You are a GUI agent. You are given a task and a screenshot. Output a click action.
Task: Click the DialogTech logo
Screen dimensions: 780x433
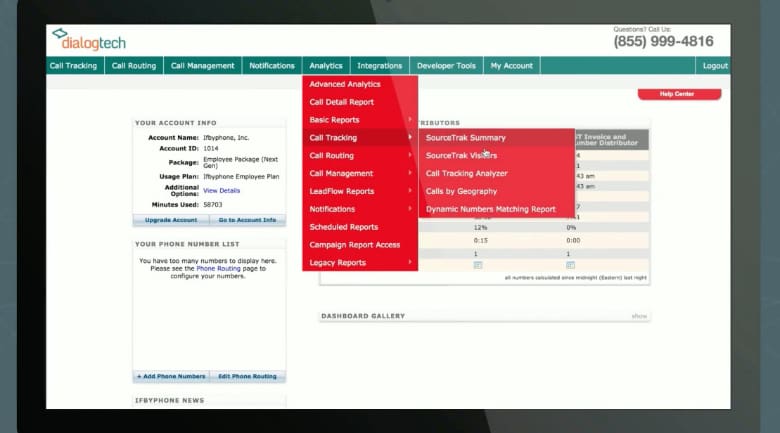pos(90,40)
